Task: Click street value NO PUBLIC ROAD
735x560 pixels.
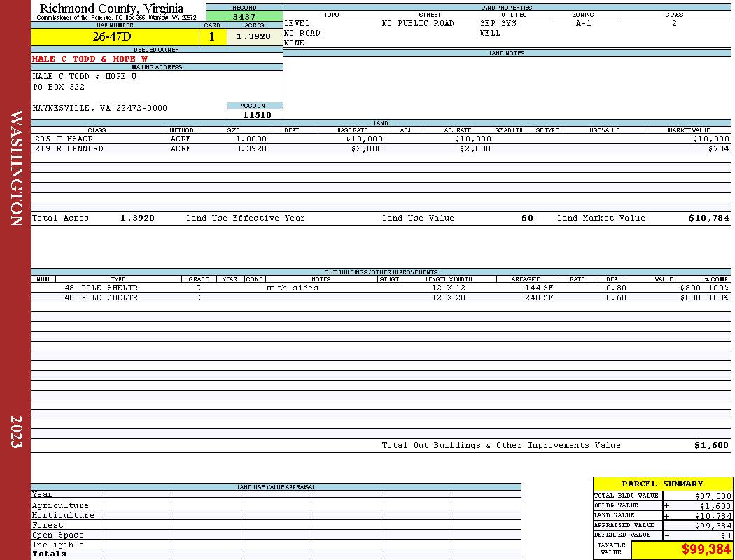Action: point(418,23)
